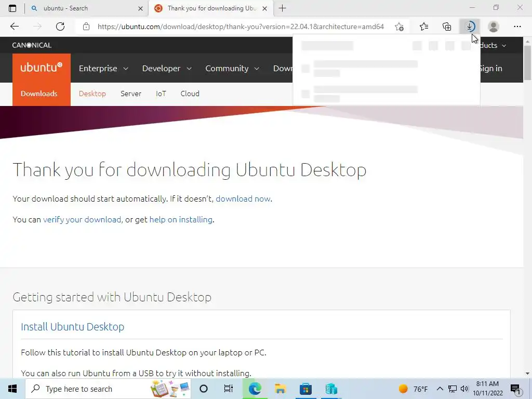The height and width of the screenshot is (399, 532).
Task: Click the Ubuntu logo
Action: tap(42, 68)
